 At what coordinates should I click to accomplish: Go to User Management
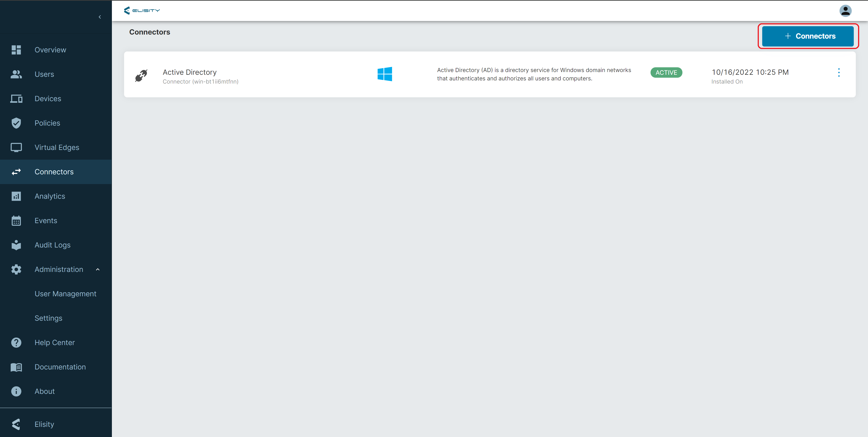pyautogui.click(x=65, y=294)
